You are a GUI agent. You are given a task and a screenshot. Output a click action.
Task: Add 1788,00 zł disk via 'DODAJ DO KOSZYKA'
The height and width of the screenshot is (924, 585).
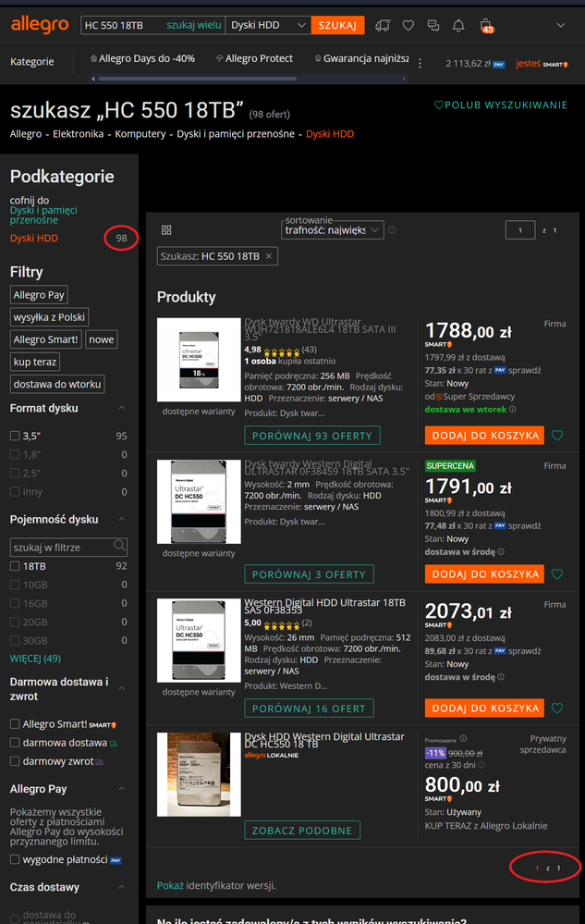point(484,436)
